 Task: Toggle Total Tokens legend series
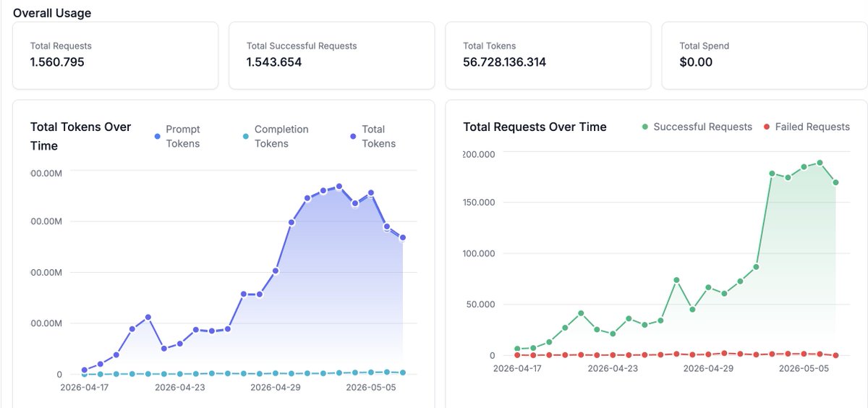pos(373,136)
